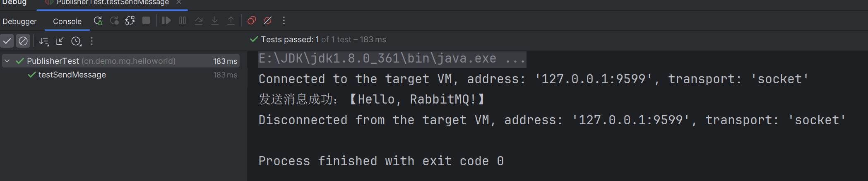
Task: Select the Console tab
Action: 67,22
